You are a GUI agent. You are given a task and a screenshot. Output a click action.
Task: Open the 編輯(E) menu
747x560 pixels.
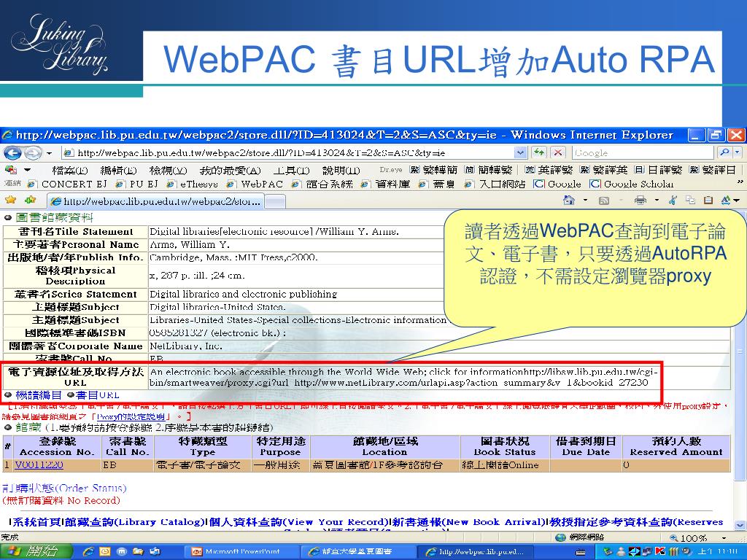tap(118, 170)
